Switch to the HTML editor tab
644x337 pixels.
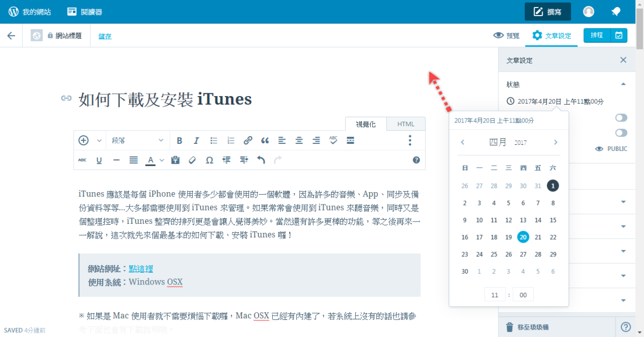[406, 124]
